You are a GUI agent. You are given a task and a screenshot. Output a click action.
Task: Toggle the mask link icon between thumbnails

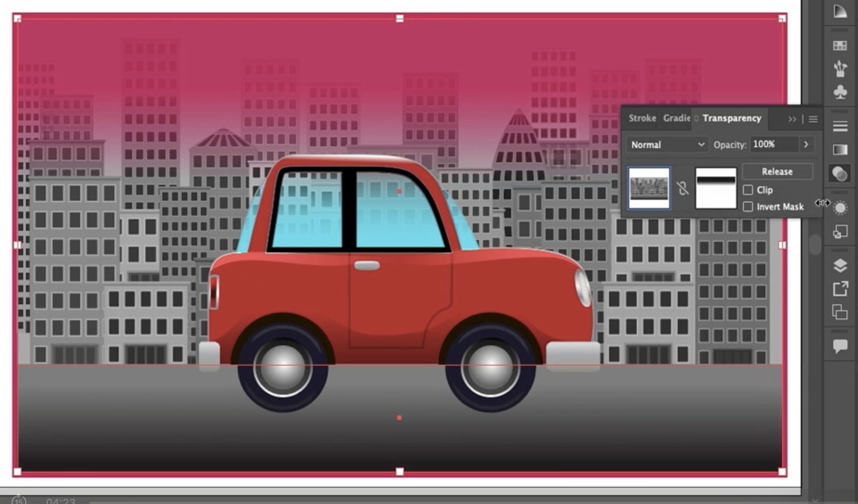pos(682,188)
